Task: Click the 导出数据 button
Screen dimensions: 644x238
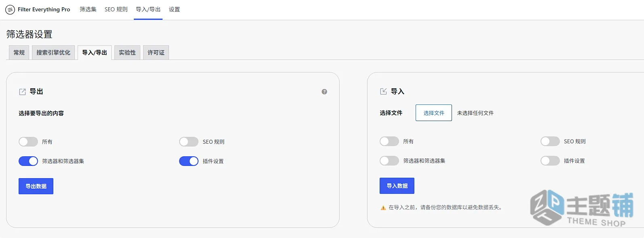Action: pyautogui.click(x=36, y=186)
